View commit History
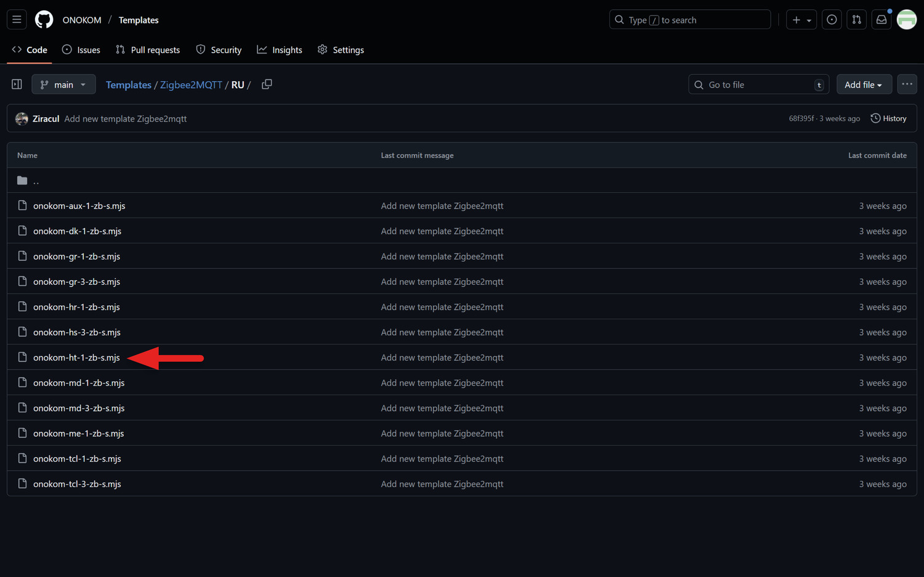The width and height of the screenshot is (924, 577). click(x=888, y=118)
